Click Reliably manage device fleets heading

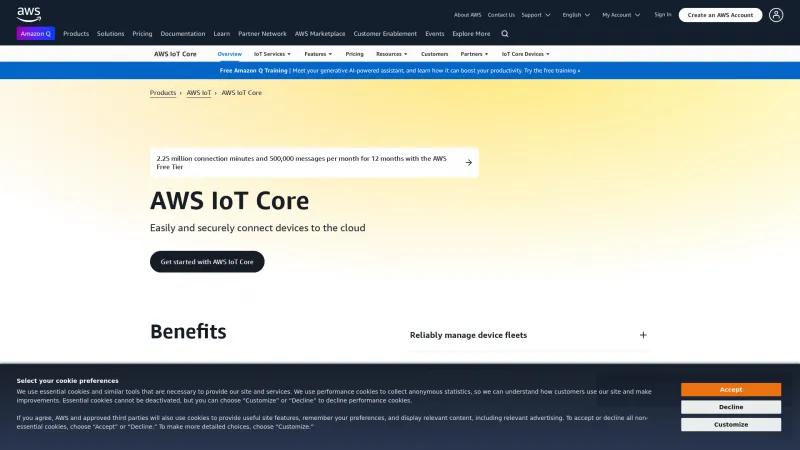pyautogui.click(x=468, y=335)
